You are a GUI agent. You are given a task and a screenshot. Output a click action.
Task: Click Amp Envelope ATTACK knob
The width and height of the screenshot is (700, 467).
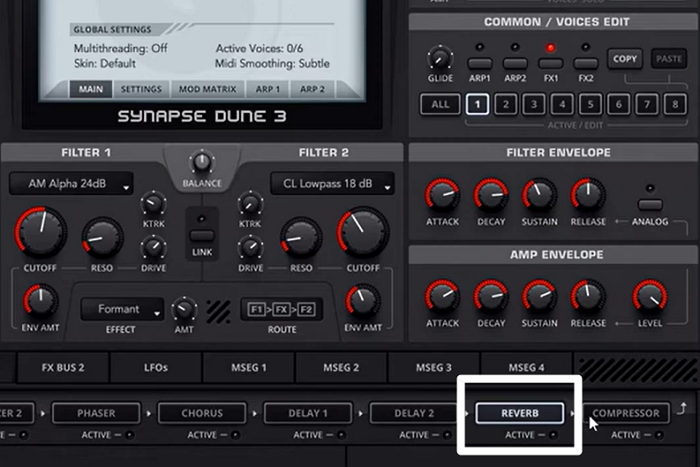point(442,297)
